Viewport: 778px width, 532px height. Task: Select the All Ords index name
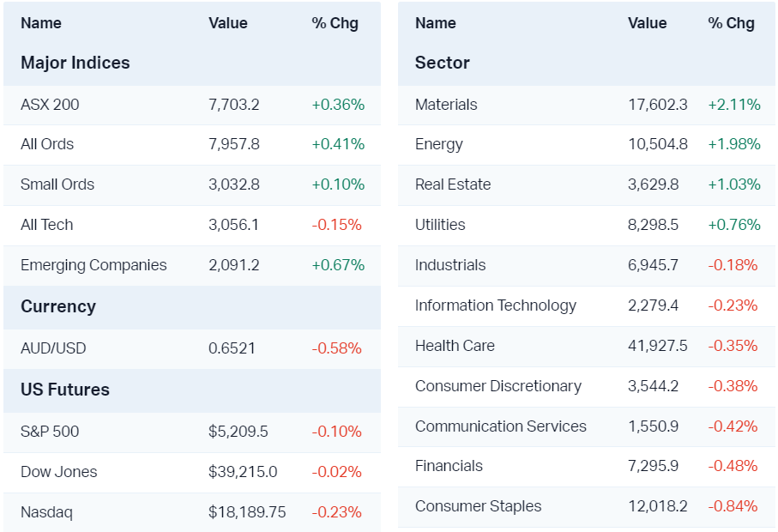(x=47, y=144)
